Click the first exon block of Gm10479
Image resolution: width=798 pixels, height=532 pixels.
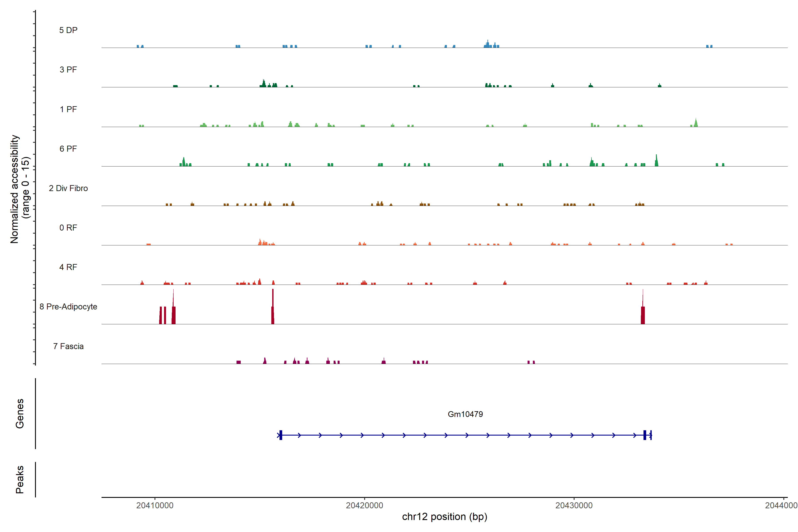[x=281, y=435]
